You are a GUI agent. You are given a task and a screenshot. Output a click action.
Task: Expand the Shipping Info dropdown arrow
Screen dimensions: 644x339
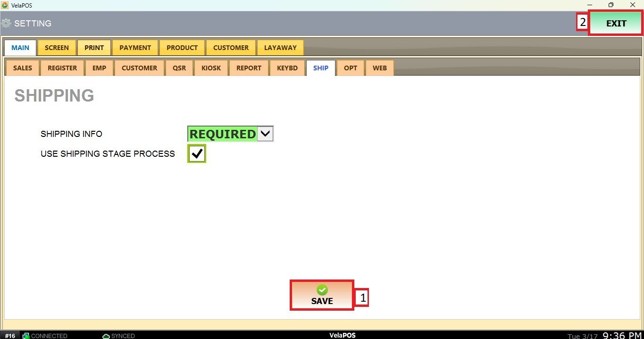(x=265, y=134)
